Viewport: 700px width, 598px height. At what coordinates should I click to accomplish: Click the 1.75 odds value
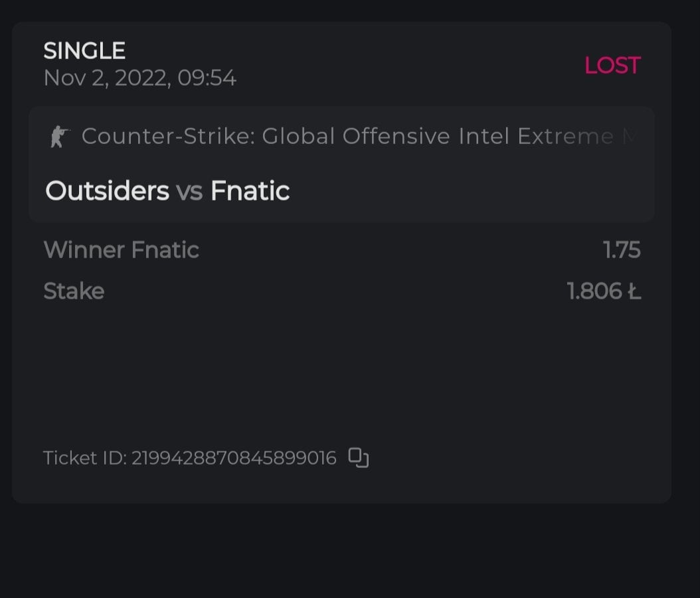(622, 250)
